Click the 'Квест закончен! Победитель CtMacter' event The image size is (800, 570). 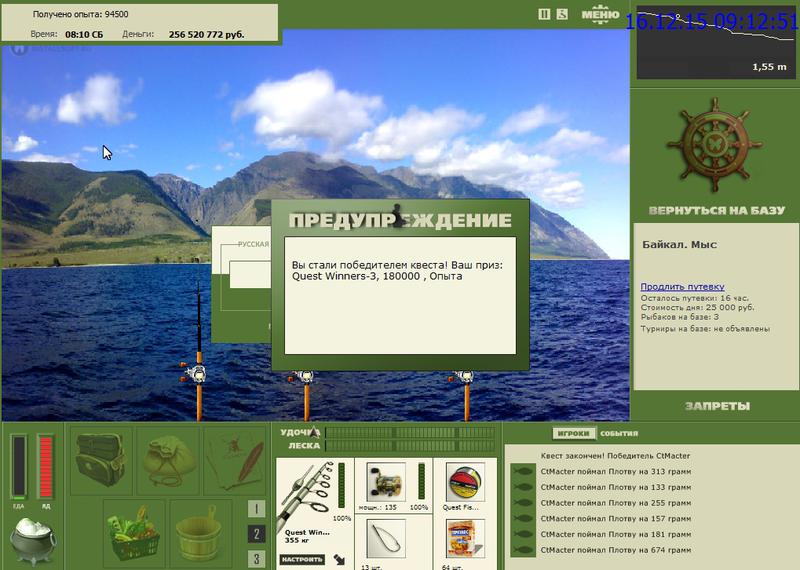(615, 456)
